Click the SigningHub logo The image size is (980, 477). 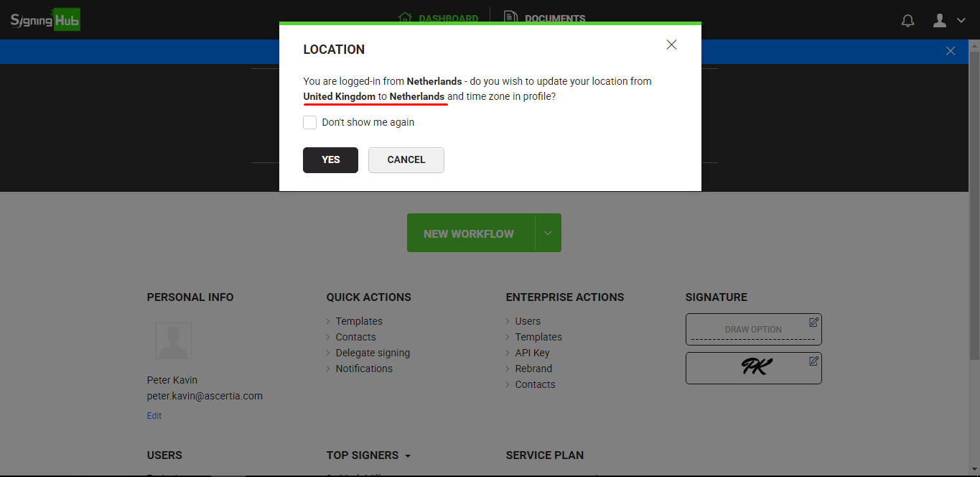(45, 19)
